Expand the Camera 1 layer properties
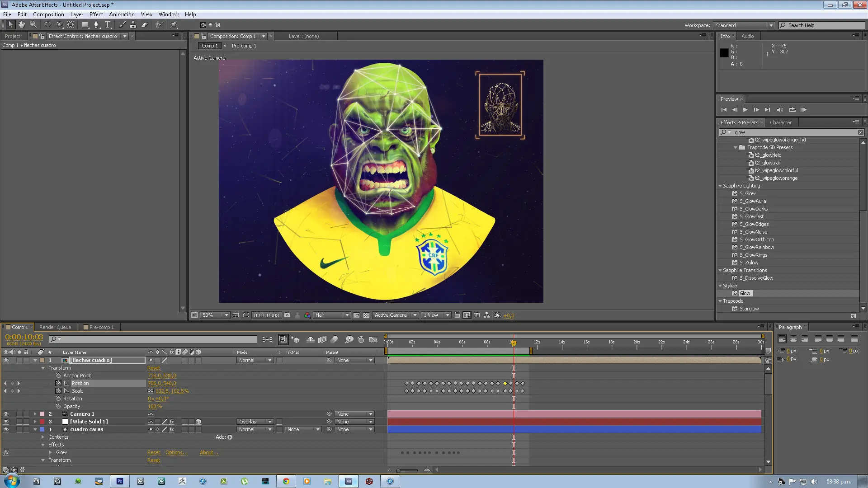The image size is (868, 488). point(35,414)
